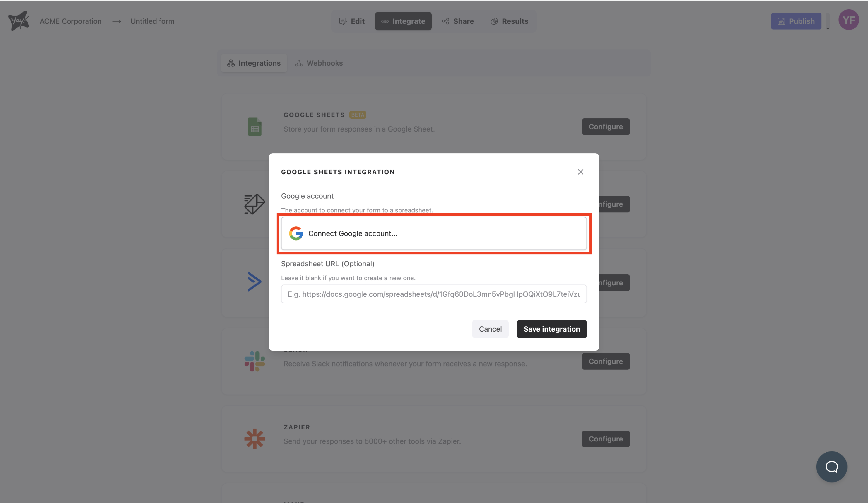This screenshot has height=503, width=868.
Task: Click the Yay! logo in the top-left corner
Action: pos(19,21)
